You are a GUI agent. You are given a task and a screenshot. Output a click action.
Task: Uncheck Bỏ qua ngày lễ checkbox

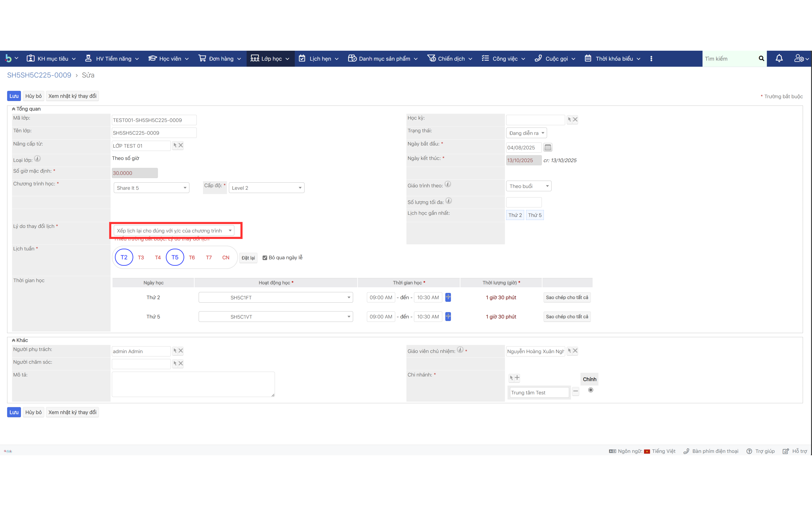(x=265, y=258)
